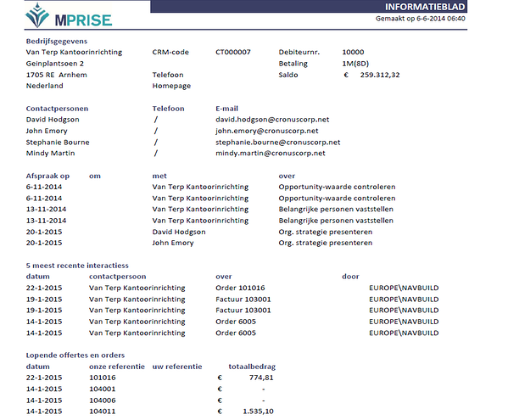
Task: Open david.hodgson@cronuscorp.net email address
Action: click(272, 120)
